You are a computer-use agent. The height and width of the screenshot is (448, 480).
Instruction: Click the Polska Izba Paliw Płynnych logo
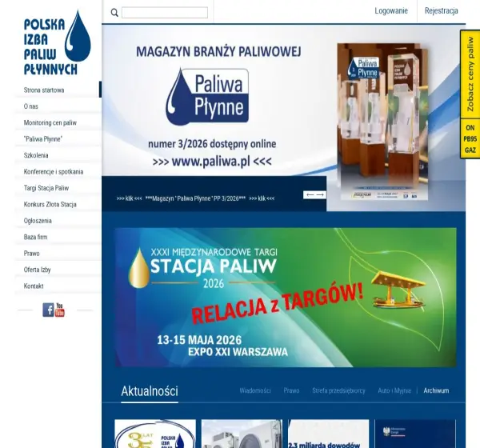(58, 42)
